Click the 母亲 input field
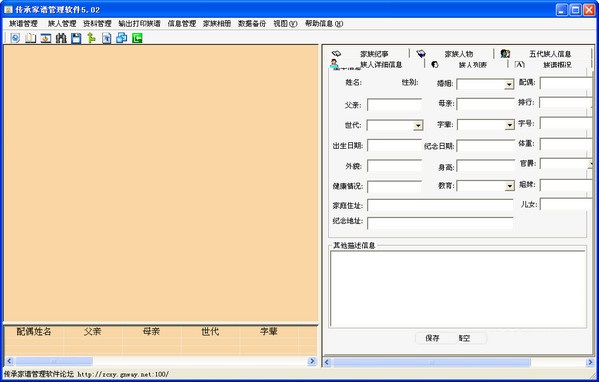The image size is (599, 382). (485, 104)
